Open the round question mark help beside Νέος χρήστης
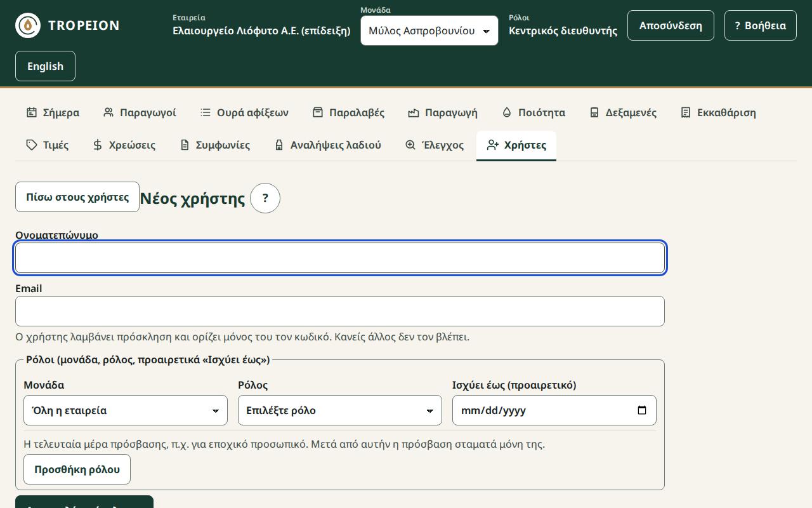This screenshot has width=812, height=508. click(265, 198)
